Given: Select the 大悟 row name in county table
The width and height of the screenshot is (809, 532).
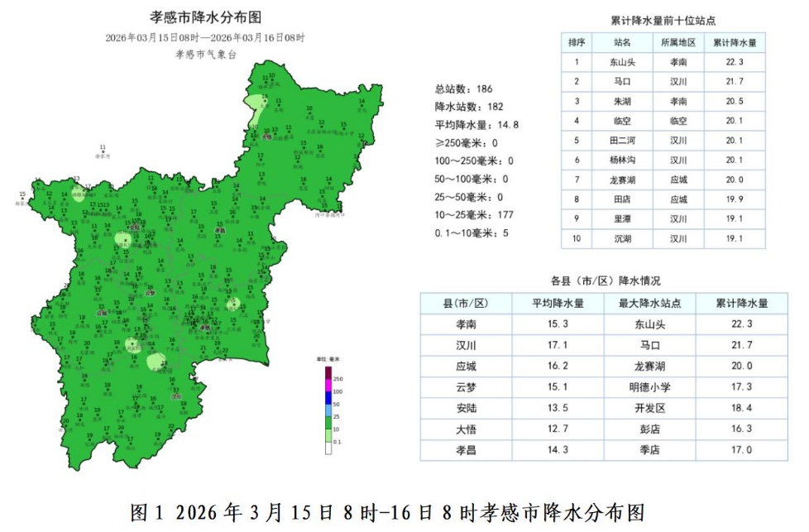Looking at the screenshot, I should tap(466, 429).
